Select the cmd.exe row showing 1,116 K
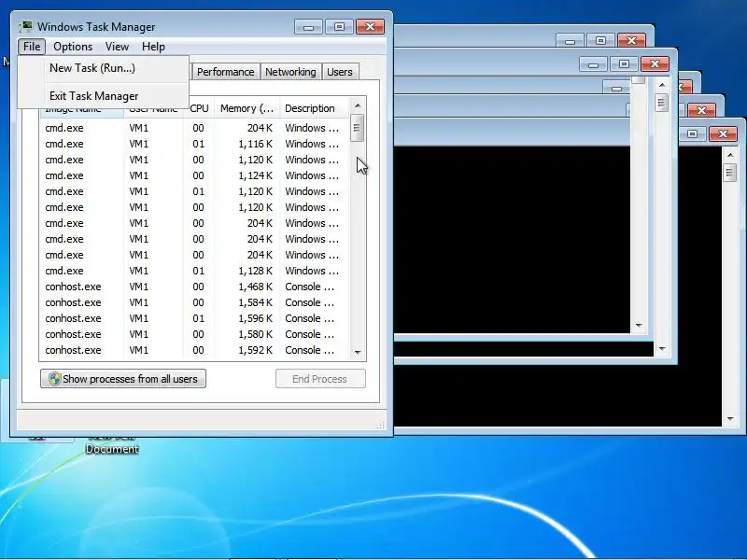747x560 pixels. (x=194, y=144)
